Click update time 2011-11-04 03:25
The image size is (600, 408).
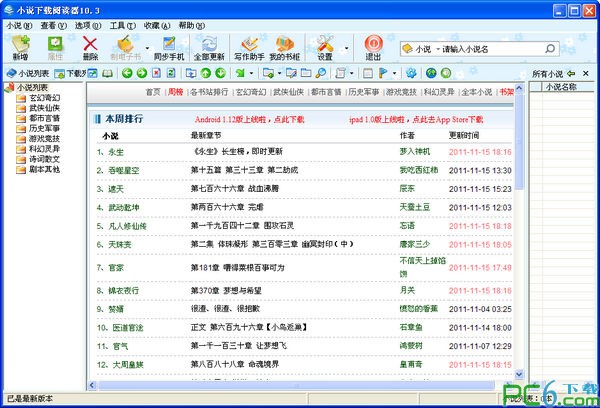[x=480, y=309]
